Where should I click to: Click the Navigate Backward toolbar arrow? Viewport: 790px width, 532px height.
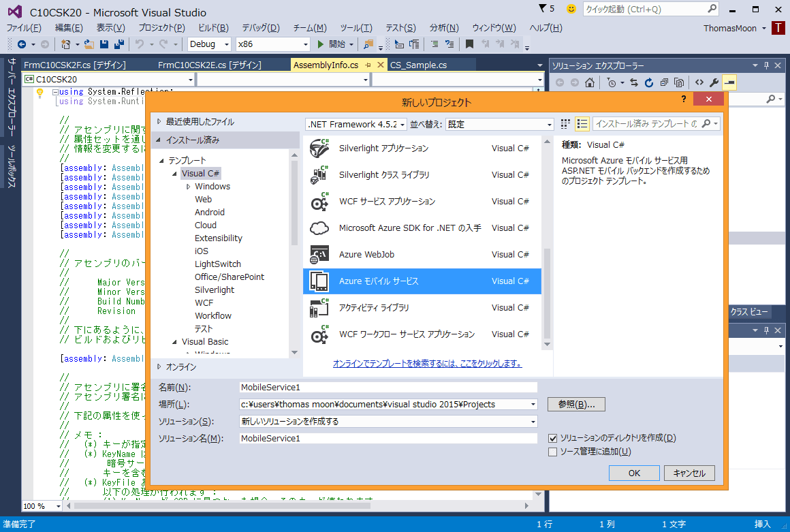tap(22, 44)
